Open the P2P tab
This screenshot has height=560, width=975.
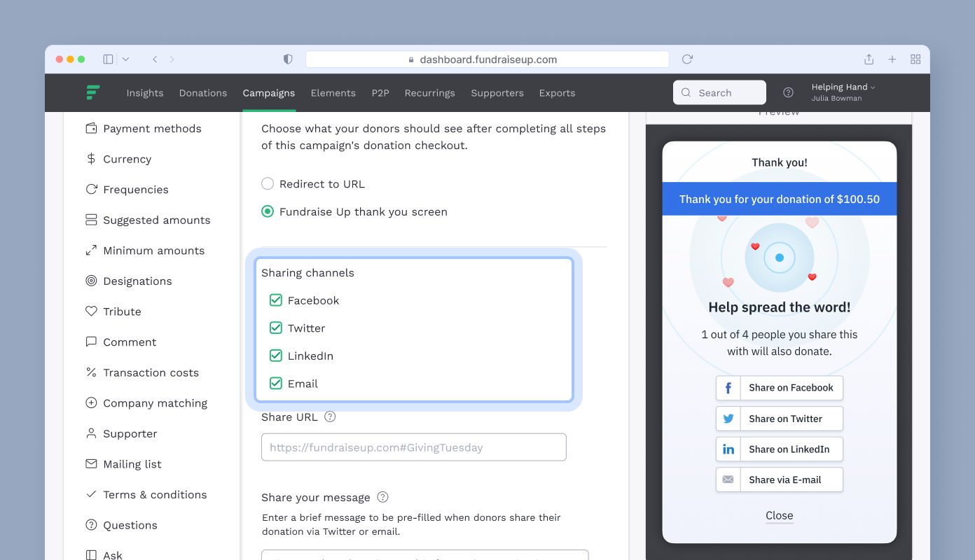point(380,93)
